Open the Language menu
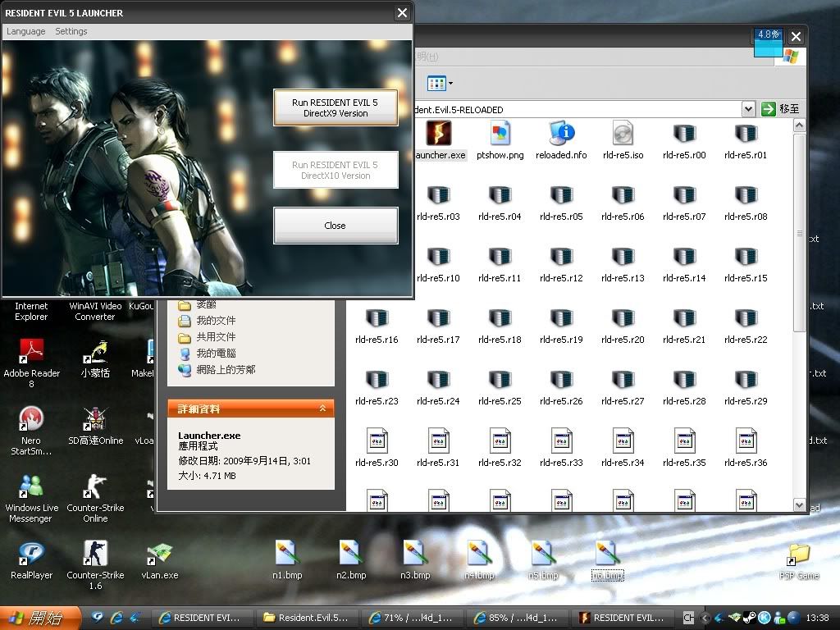This screenshot has height=630, width=840. tap(25, 31)
